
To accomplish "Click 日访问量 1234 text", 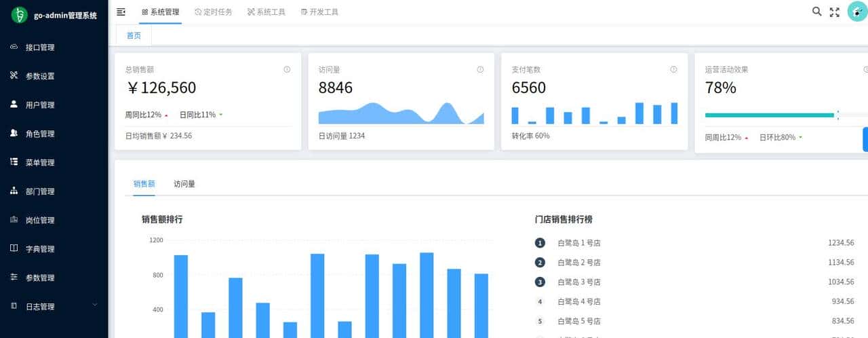I will [342, 136].
